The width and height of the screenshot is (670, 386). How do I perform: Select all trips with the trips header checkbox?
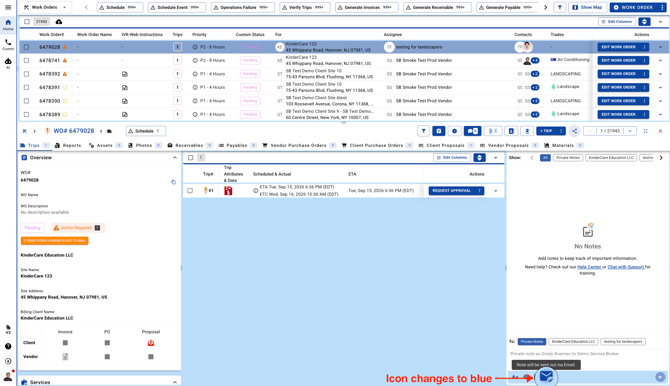click(191, 158)
